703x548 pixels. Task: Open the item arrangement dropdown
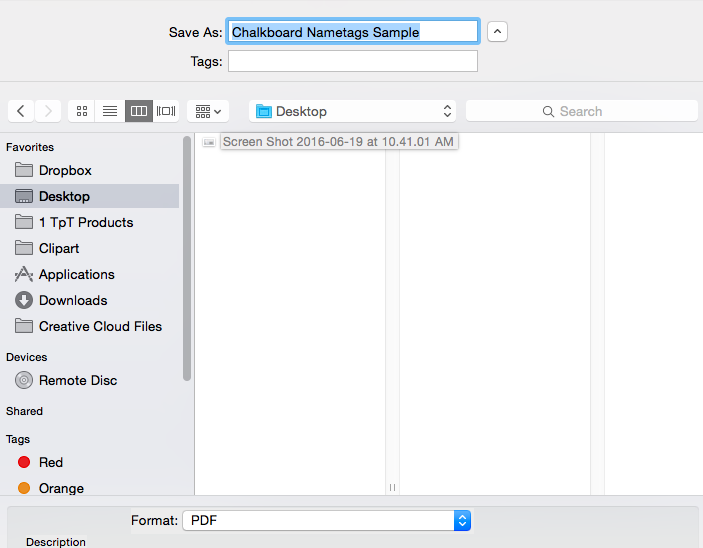tap(208, 111)
